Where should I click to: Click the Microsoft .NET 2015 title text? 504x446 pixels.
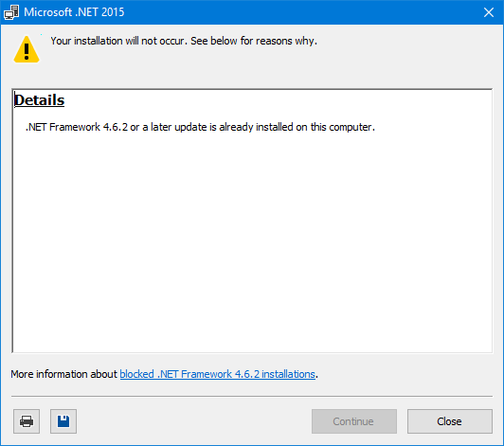coord(74,12)
